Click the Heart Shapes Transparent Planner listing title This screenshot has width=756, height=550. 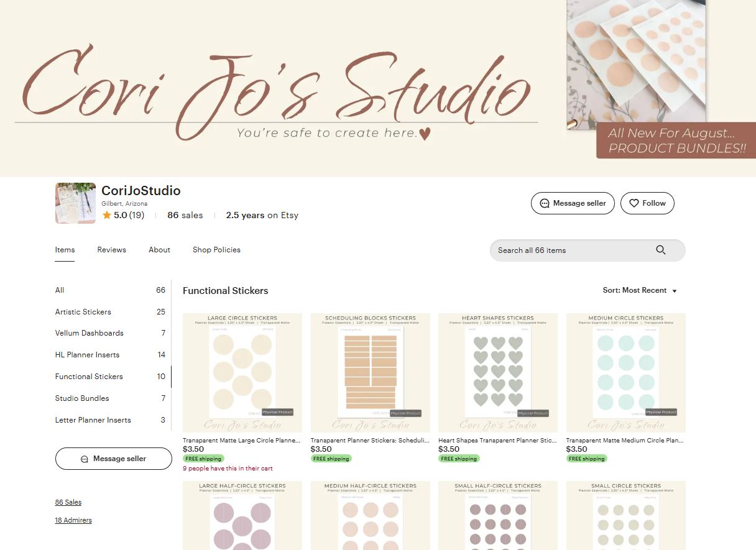497,440
